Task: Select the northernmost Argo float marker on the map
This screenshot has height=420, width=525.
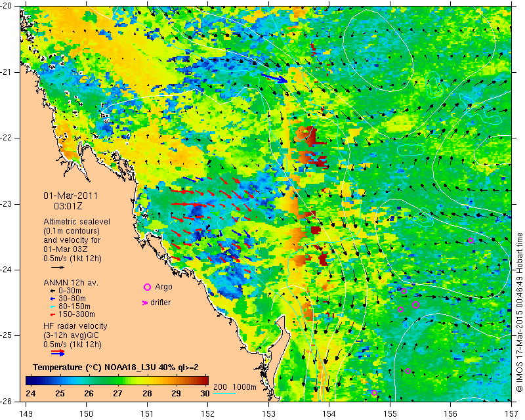Action: pos(471,240)
